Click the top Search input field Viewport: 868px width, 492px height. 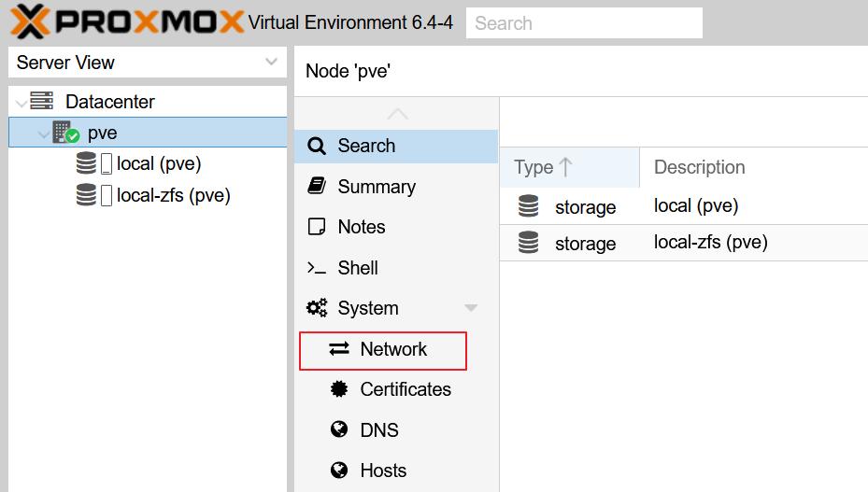coord(584,23)
